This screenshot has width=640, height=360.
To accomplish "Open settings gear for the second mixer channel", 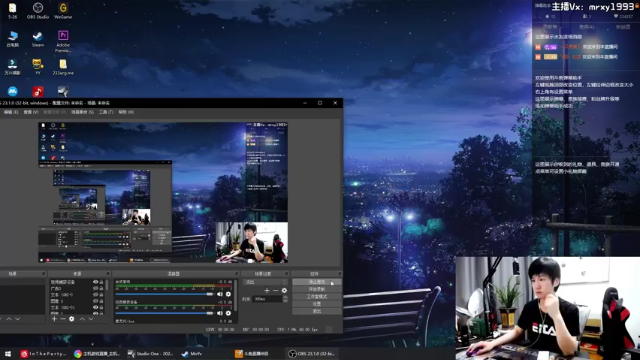I will 228,313.
